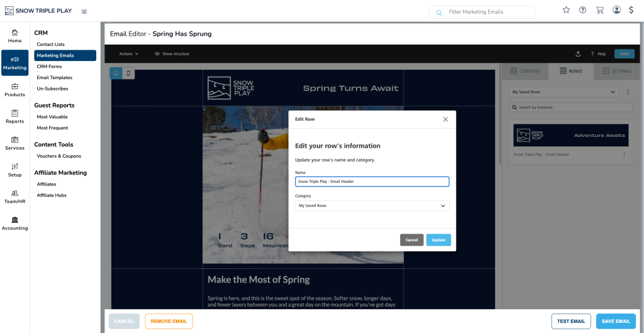This screenshot has height=333, width=644.
Task: Click the dollar sign icon
Action: pyautogui.click(x=631, y=10)
